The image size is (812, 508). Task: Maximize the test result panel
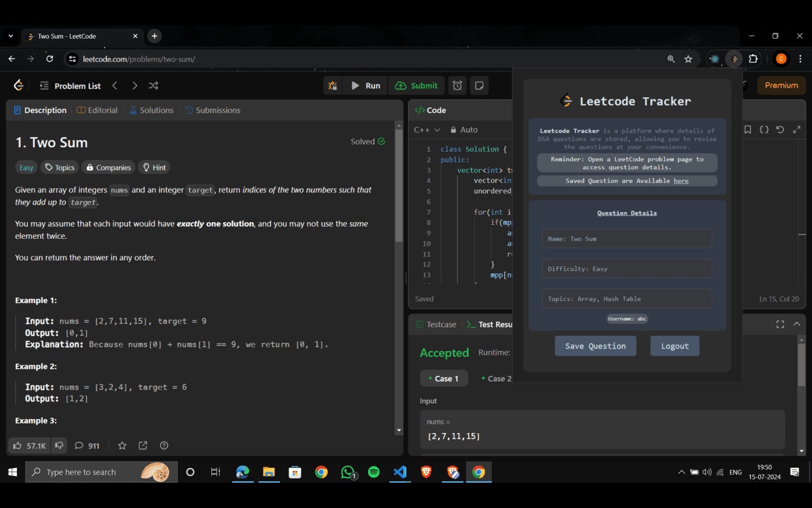point(780,324)
